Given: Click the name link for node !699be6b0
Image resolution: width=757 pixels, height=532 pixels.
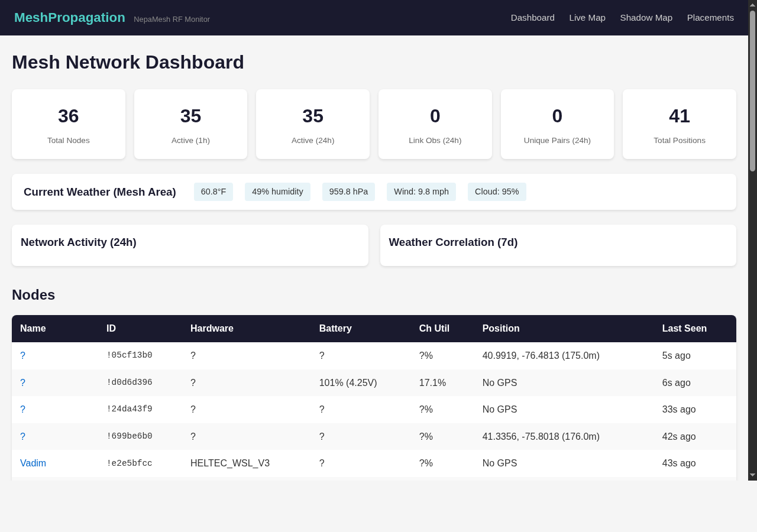Looking at the screenshot, I should 22,436.
